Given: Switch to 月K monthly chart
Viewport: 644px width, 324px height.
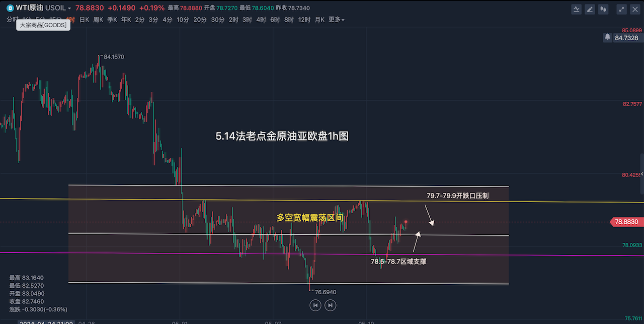Looking at the screenshot, I should (319, 20).
